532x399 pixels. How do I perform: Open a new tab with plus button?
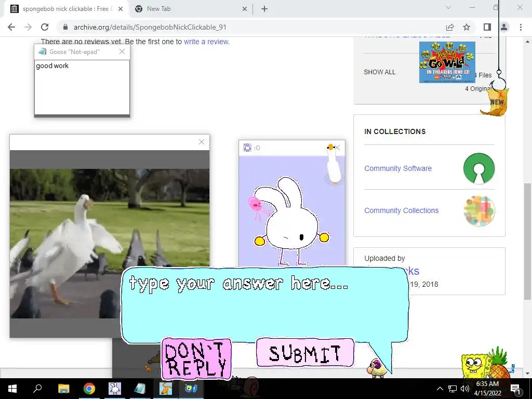coord(264,9)
